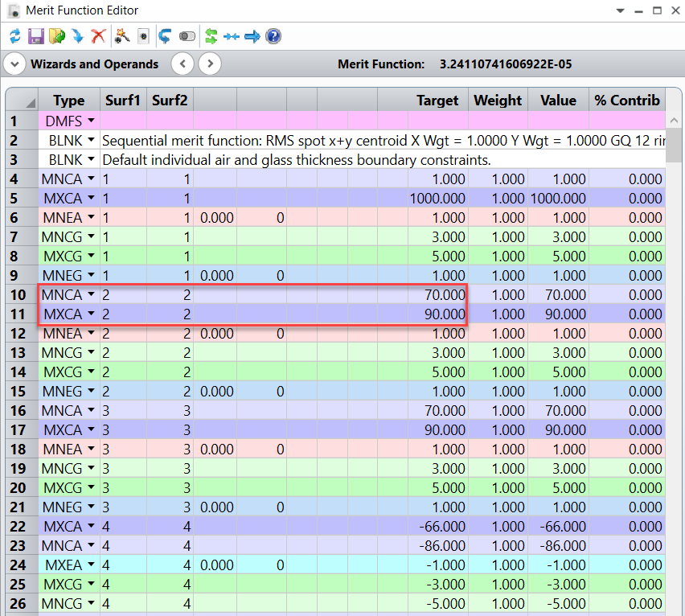Click the green up-down arrows update icon
The image size is (685, 616).
(x=211, y=36)
